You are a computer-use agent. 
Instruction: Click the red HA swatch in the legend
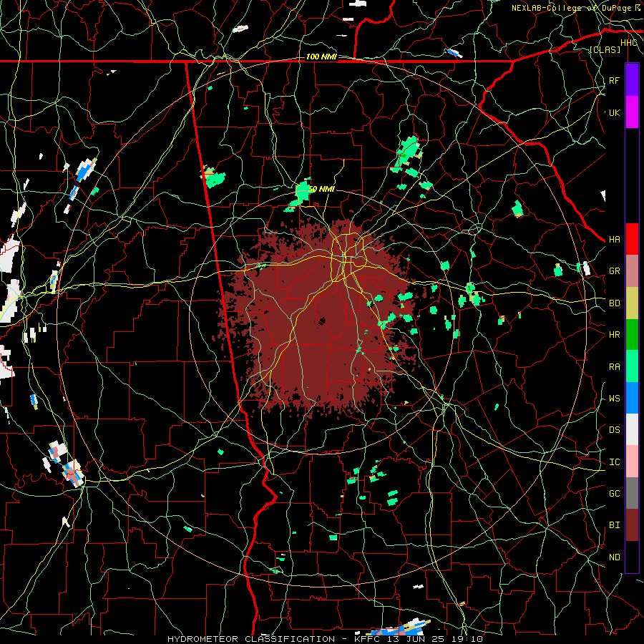[632, 239]
